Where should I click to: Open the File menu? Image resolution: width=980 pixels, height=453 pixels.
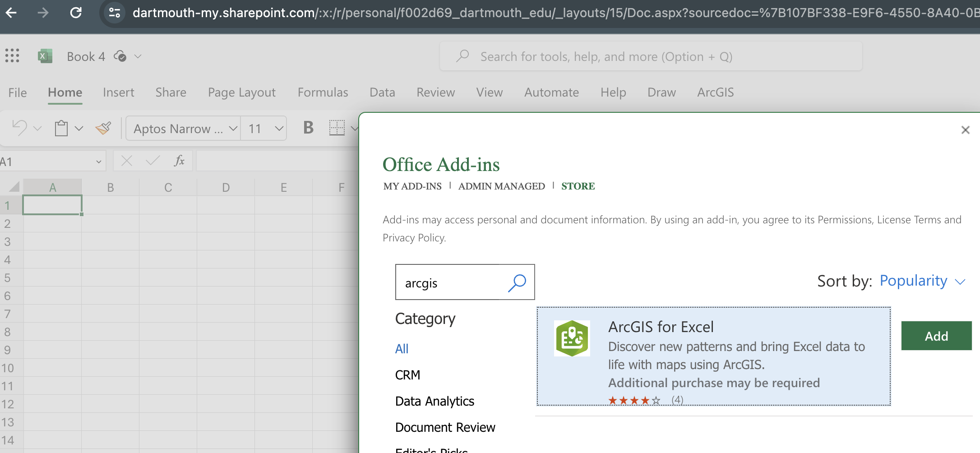pos(18,92)
